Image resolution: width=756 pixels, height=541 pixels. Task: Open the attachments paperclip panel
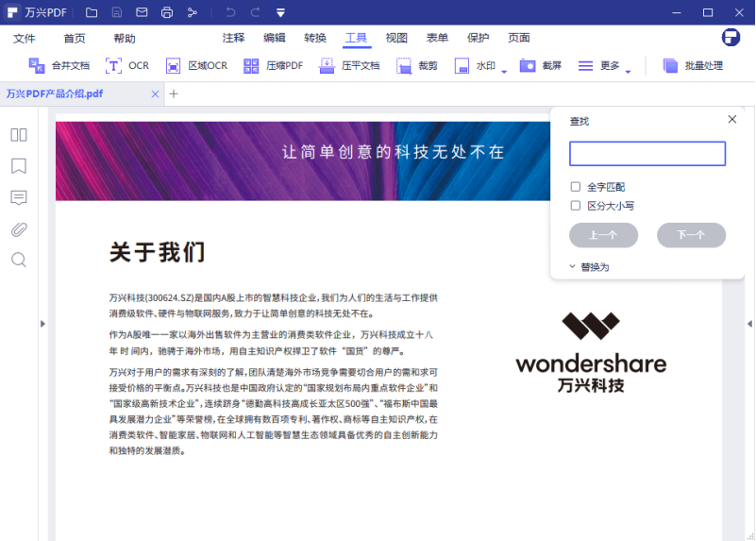tap(19, 229)
